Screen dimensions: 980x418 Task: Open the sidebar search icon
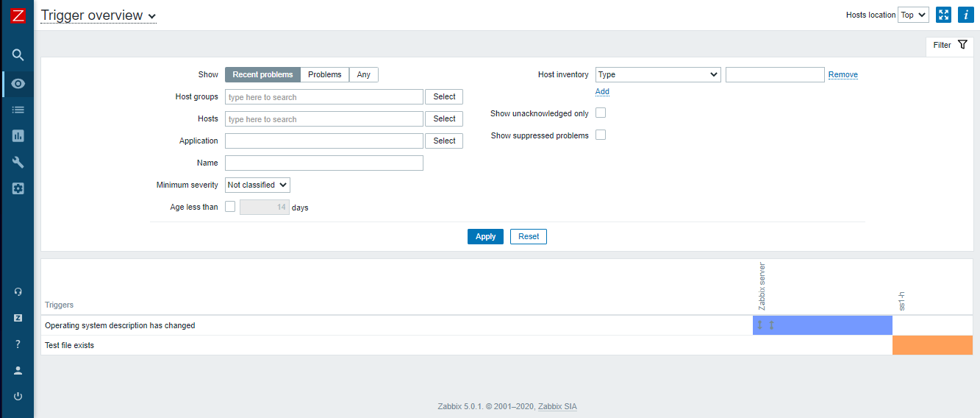[18, 54]
